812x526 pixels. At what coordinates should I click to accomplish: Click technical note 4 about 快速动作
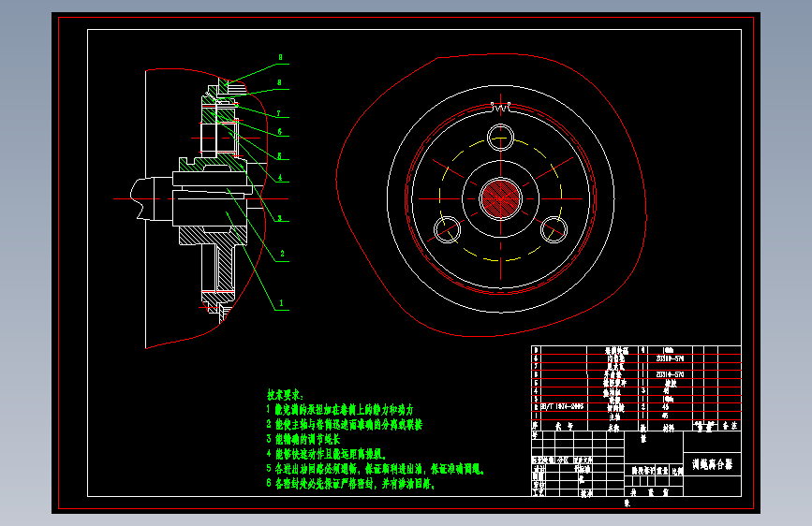pos(326,454)
